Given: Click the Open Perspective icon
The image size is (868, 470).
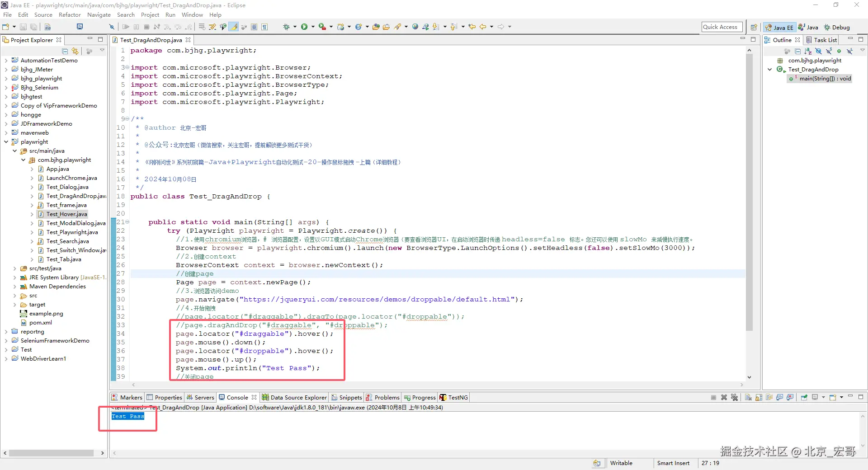Looking at the screenshot, I should (x=754, y=27).
